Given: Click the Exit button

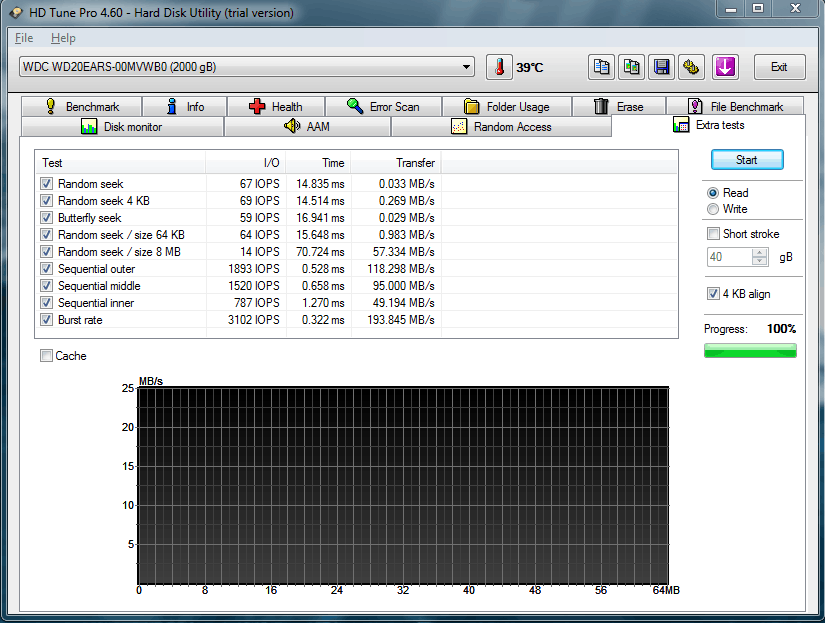Looking at the screenshot, I should (x=779, y=67).
